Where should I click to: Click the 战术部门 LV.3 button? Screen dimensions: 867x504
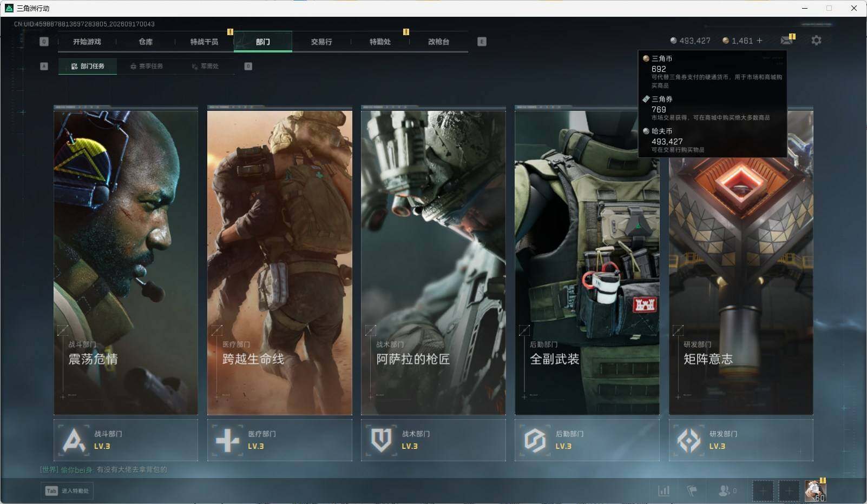433,440
